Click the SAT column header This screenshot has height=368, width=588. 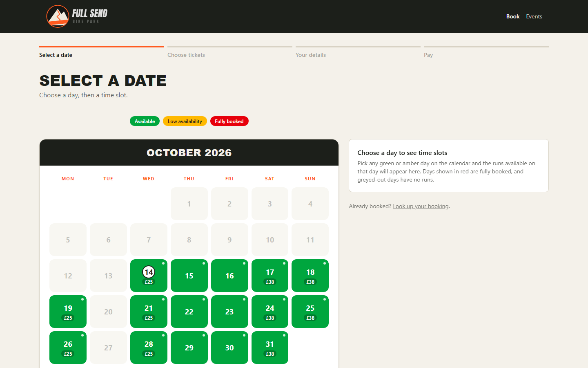pyautogui.click(x=270, y=179)
